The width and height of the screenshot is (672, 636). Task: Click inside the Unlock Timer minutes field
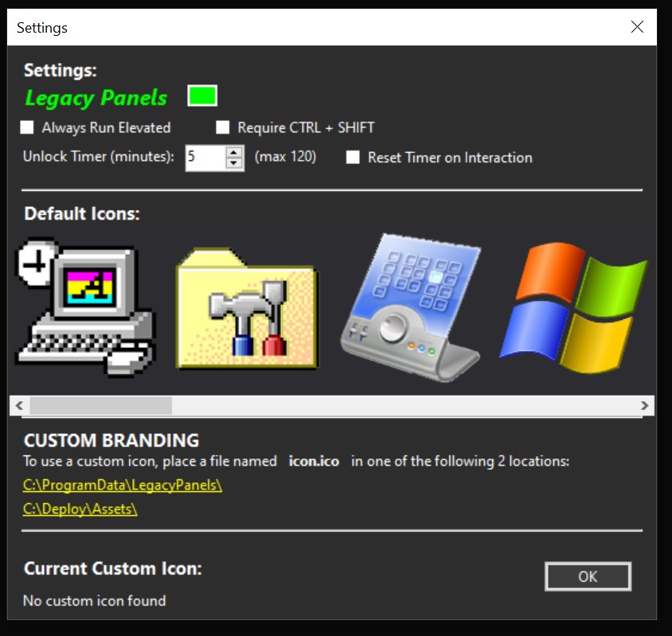pyautogui.click(x=204, y=157)
